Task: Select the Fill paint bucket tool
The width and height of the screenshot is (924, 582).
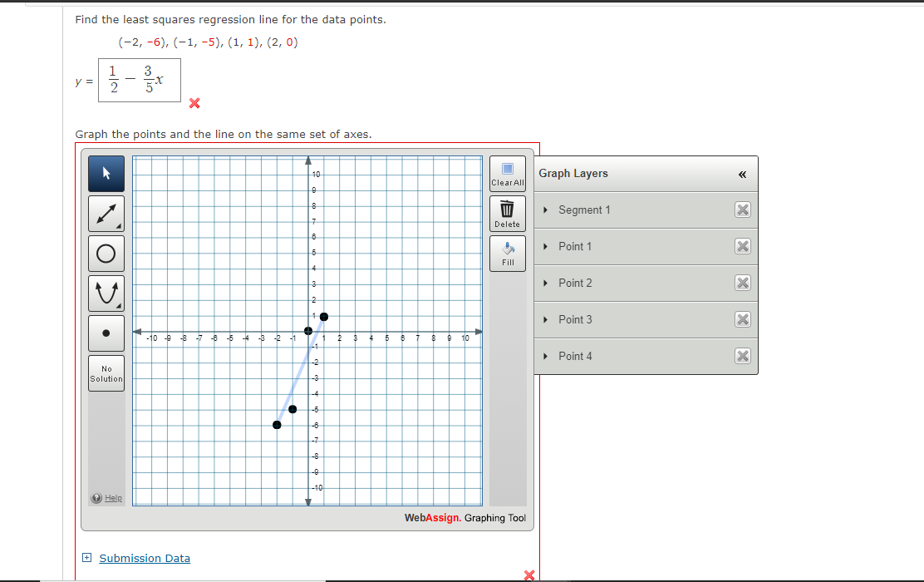Action: [x=508, y=254]
